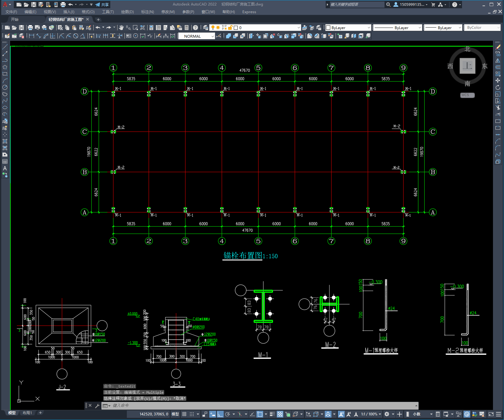Screen dimensions: 504x420
Task: Click the Rotate modify tool
Action: pos(498,87)
